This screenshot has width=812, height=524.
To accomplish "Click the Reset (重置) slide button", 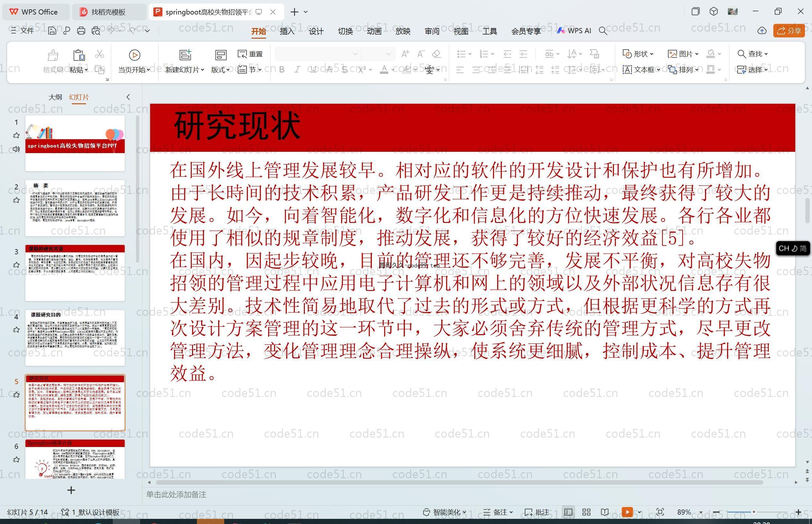I will point(250,54).
